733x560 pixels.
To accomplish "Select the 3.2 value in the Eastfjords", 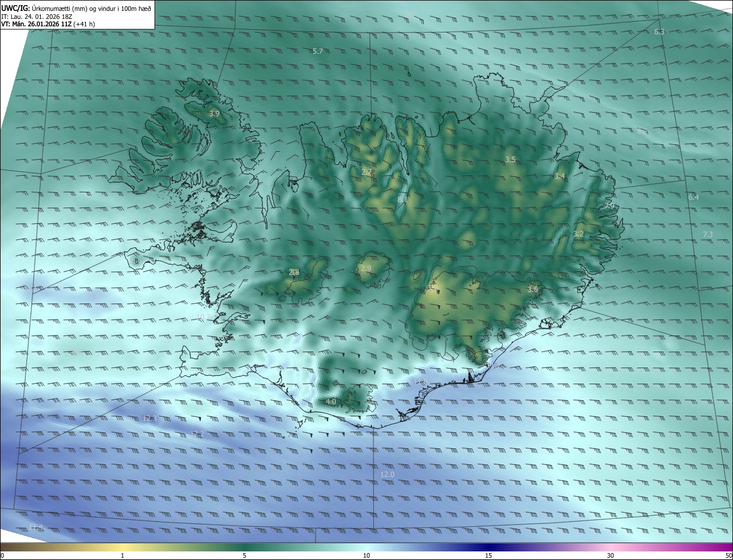I will click(578, 234).
